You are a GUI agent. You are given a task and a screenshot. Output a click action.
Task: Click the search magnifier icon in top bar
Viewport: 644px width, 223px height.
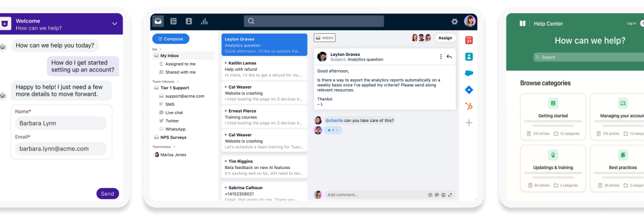251,21
